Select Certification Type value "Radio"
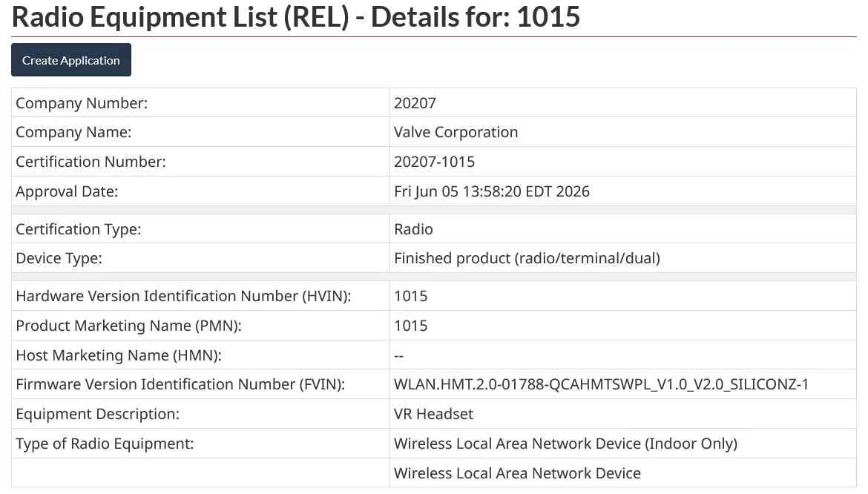The image size is (868, 494). coord(413,229)
